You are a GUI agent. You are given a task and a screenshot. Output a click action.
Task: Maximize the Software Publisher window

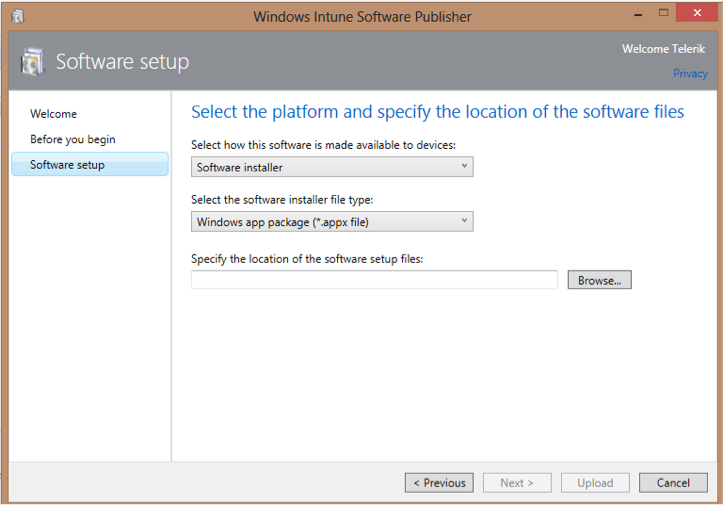[661, 14]
